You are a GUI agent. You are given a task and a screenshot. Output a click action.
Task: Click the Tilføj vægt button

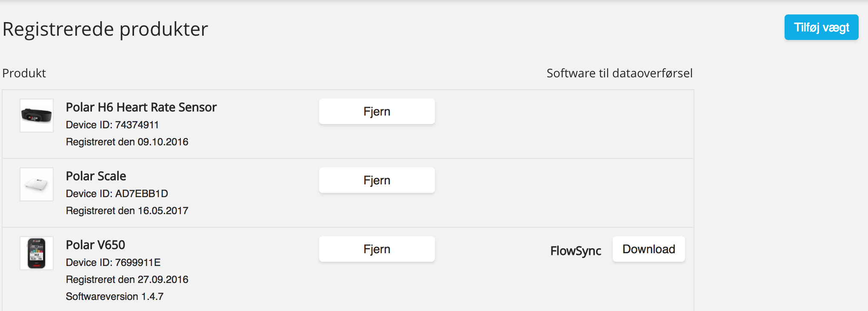click(x=822, y=27)
